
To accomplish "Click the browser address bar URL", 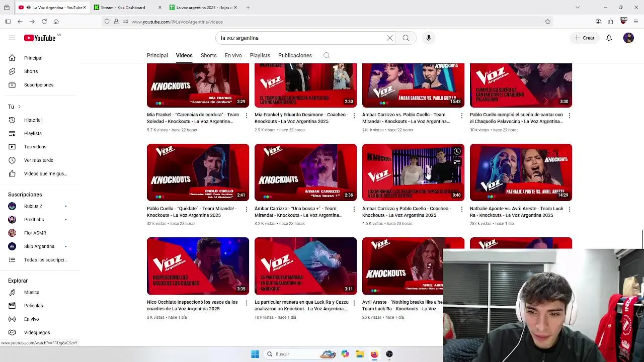I will (177, 22).
